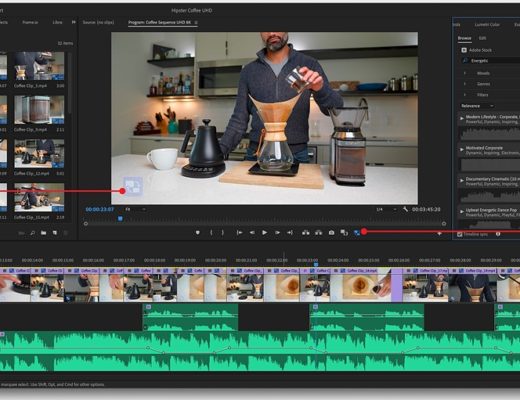
Task: Click the Adobe Stock icon
Action: (x=464, y=50)
